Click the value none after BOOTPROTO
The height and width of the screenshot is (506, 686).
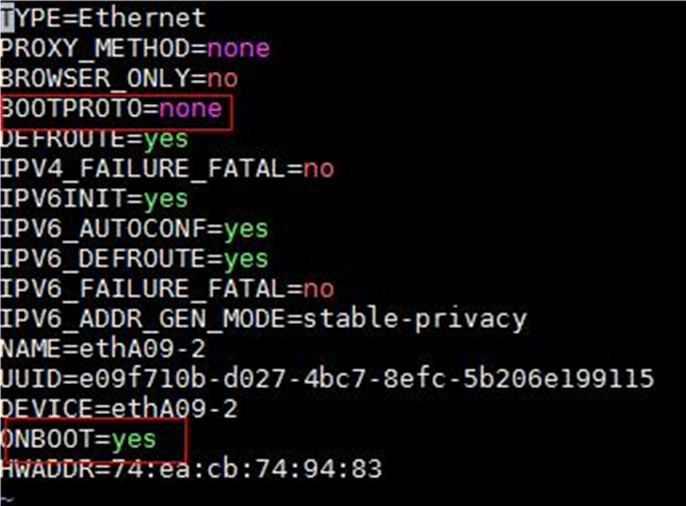click(x=191, y=108)
